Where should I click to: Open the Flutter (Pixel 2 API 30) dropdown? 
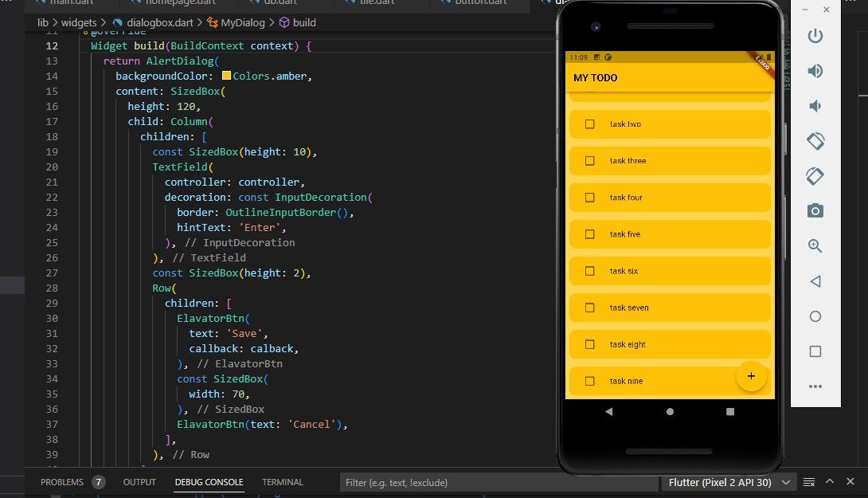pos(729,483)
